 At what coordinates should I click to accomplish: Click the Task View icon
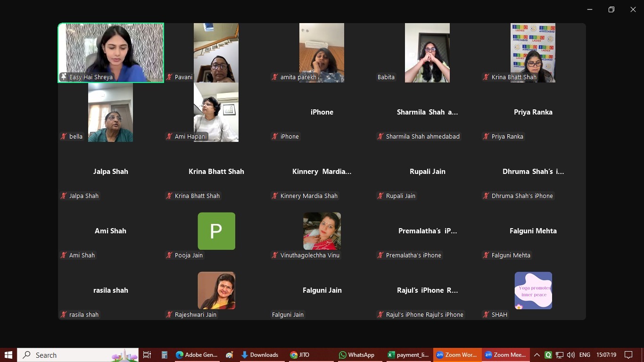pyautogui.click(x=147, y=355)
